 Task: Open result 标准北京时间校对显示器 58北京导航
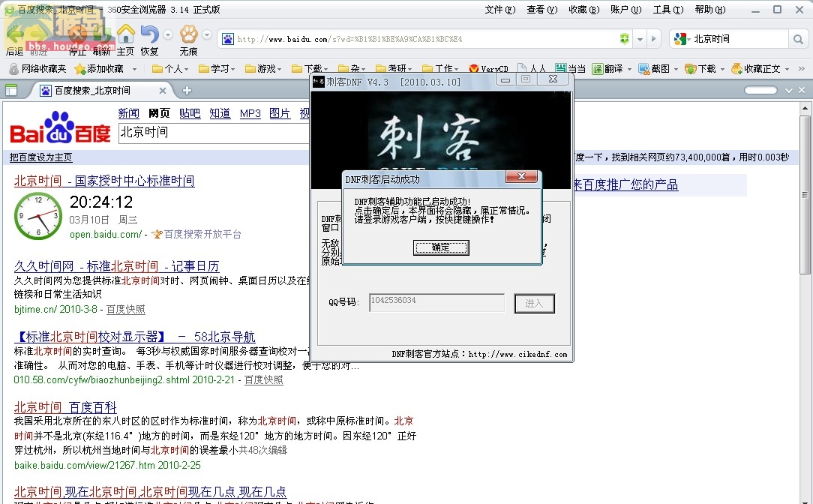(x=135, y=337)
